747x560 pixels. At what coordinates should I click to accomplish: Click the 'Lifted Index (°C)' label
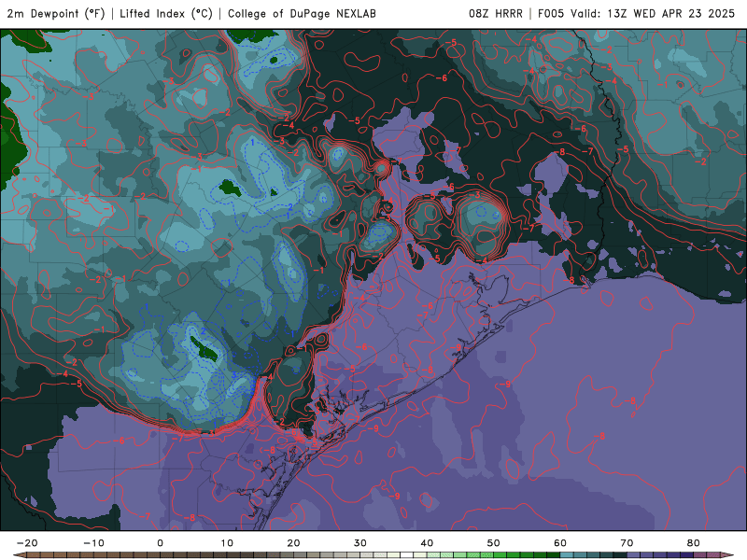[166, 14]
